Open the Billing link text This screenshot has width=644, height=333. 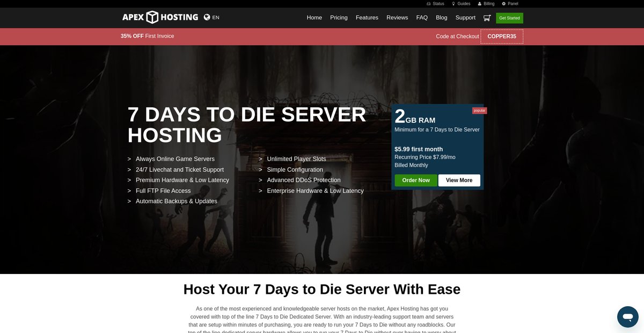pyautogui.click(x=489, y=4)
